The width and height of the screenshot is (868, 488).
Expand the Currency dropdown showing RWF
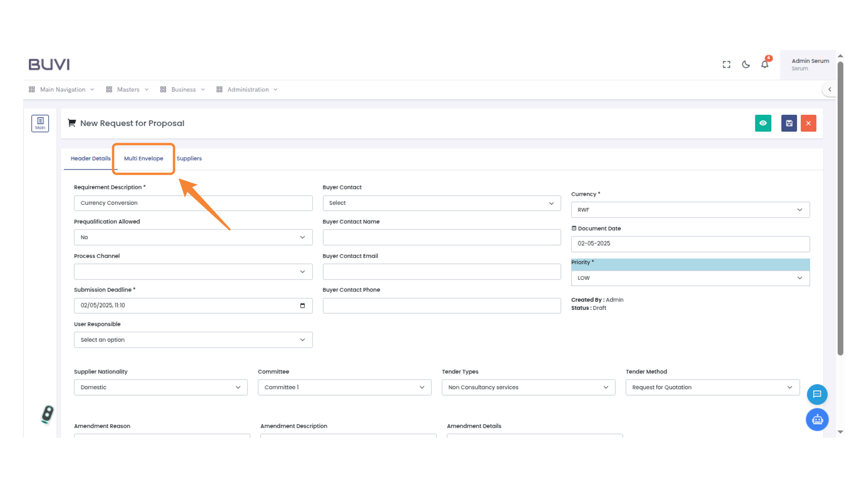pyautogui.click(x=690, y=210)
